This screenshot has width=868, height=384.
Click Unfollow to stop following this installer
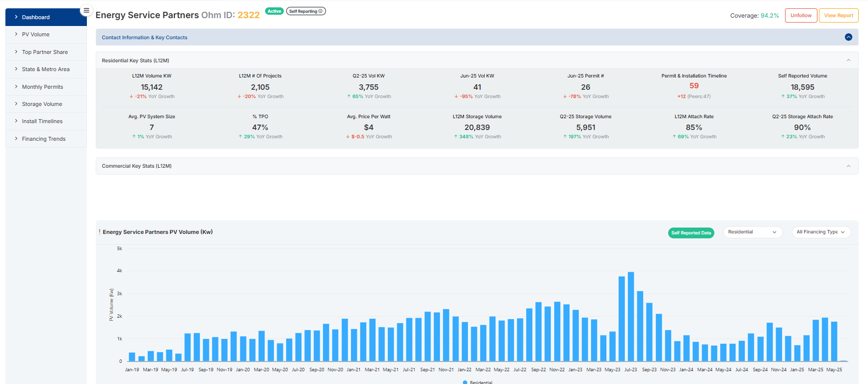point(801,16)
